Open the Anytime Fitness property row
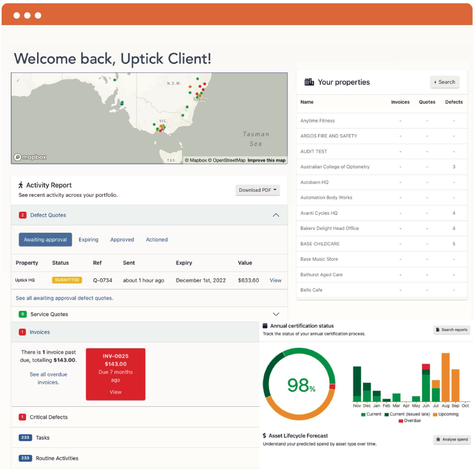This screenshot has width=476, height=469. (x=382, y=120)
